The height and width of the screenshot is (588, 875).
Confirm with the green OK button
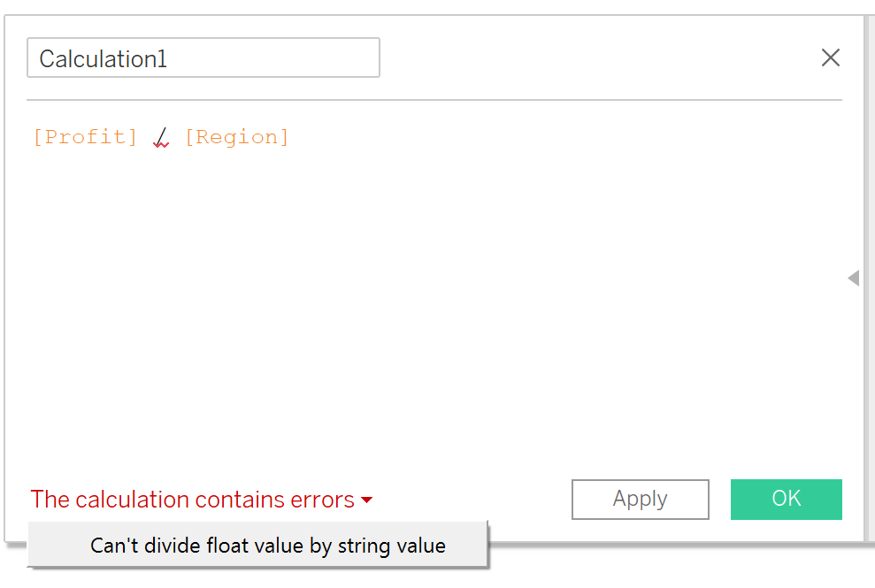pyautogui.click(x=786, y=499)
